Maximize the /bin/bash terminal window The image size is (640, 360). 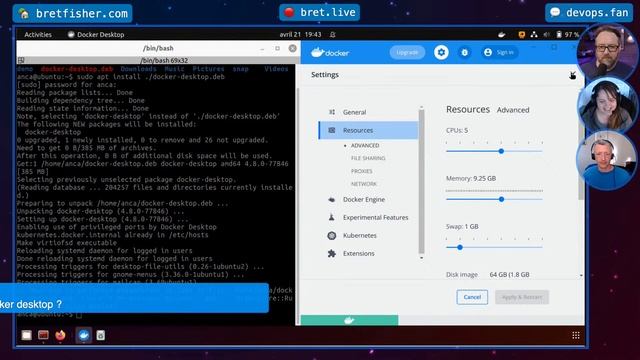click(278, 48)
